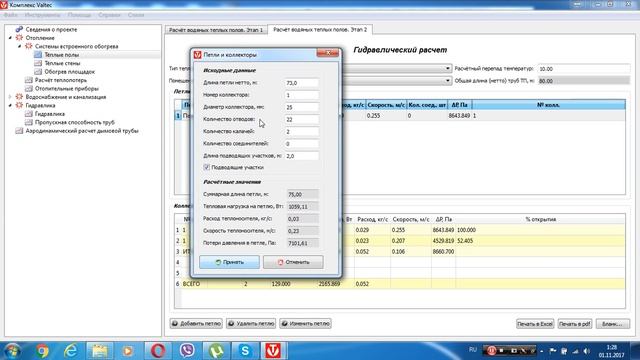Click the RU language indicator
640x360 pixels.
coord(473,350)
